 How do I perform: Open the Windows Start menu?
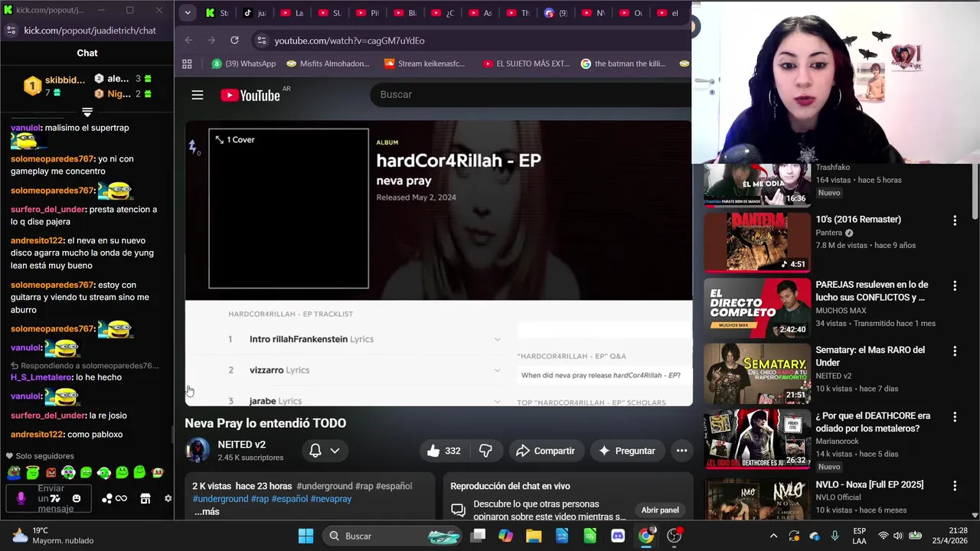305,536
